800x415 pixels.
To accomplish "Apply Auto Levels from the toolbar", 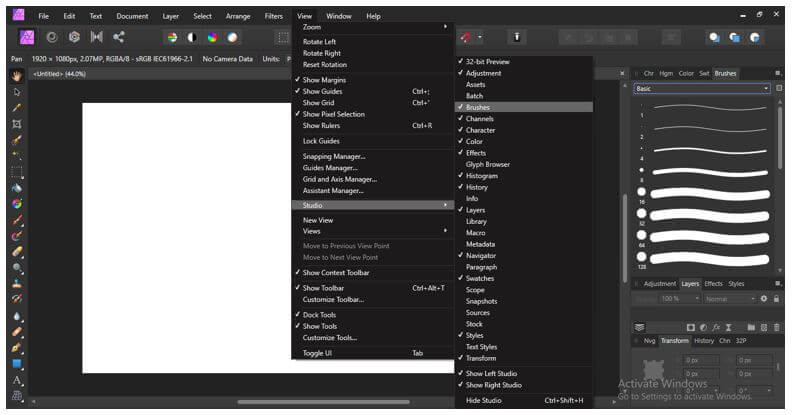I will tap(172, 37).
